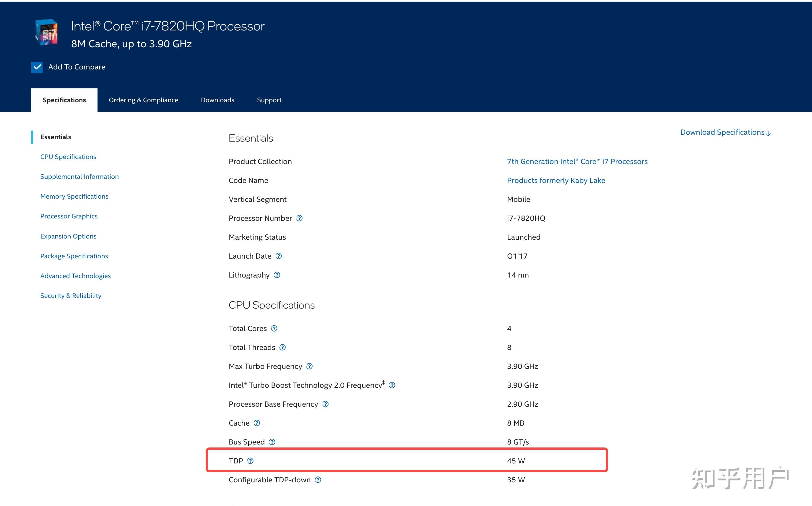Click question mark next to Total Cores
Image resolution: width=812 pixels, height=506 pixels.
tap(274, 328)
